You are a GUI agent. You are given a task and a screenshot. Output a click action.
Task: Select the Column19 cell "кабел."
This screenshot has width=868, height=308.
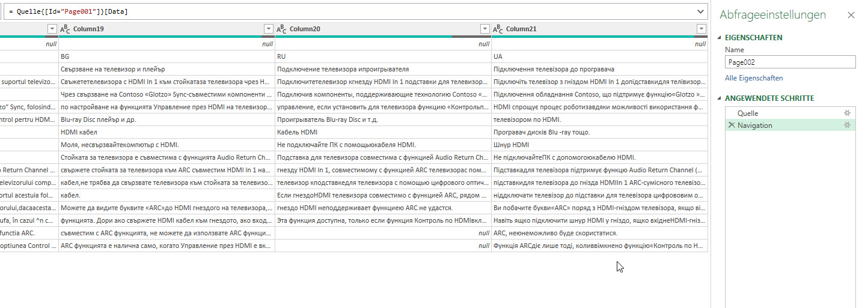pyautogui.click(x=167, y=195)
